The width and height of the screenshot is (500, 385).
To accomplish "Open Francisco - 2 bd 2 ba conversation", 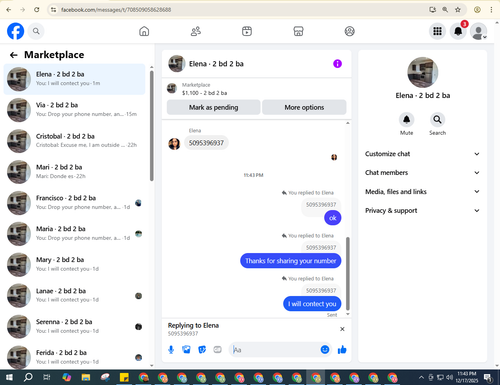I will point(75,203).
